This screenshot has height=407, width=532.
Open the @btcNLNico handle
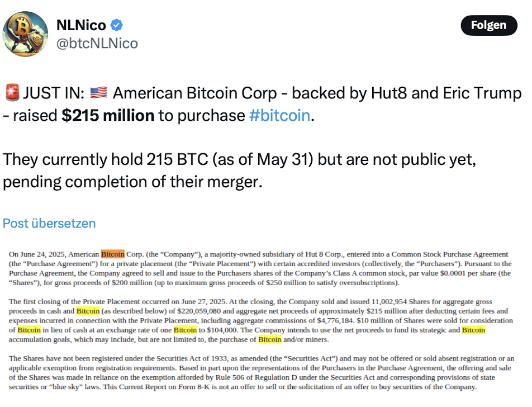pos(97,44)
